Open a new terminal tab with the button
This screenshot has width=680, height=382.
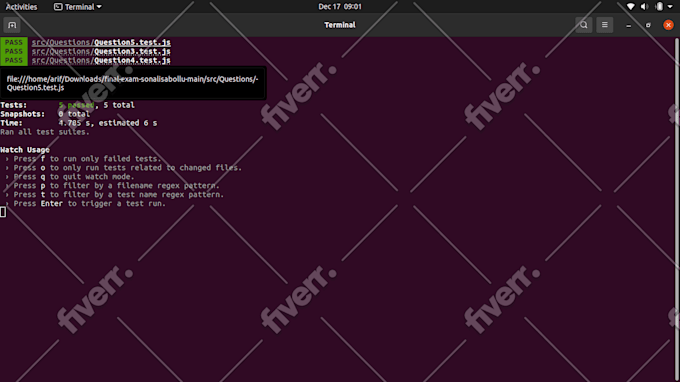(x=12, y=25)
